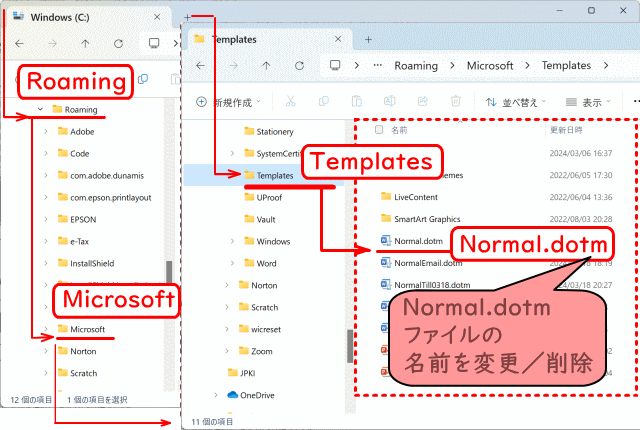Click the Copy icon in Templates toolbar
This screenshot has width=640, height=430.
[324, 101]
